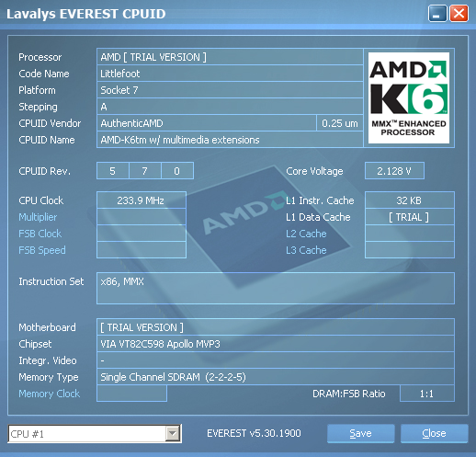The height and width of the screenshot is (457, 476).
Task: Click the AMD K6 processor logo
Action: point(409,97)
